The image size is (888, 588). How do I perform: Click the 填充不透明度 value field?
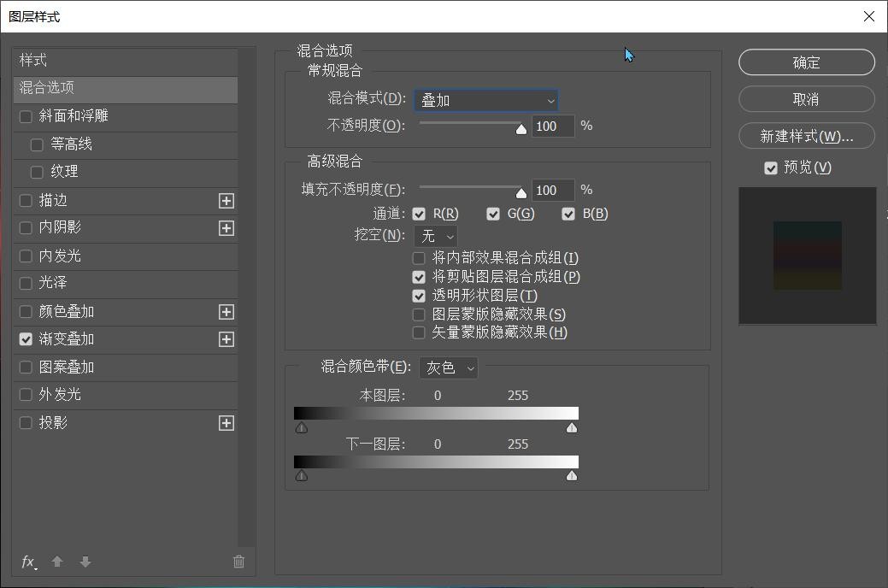click(552, 190)
